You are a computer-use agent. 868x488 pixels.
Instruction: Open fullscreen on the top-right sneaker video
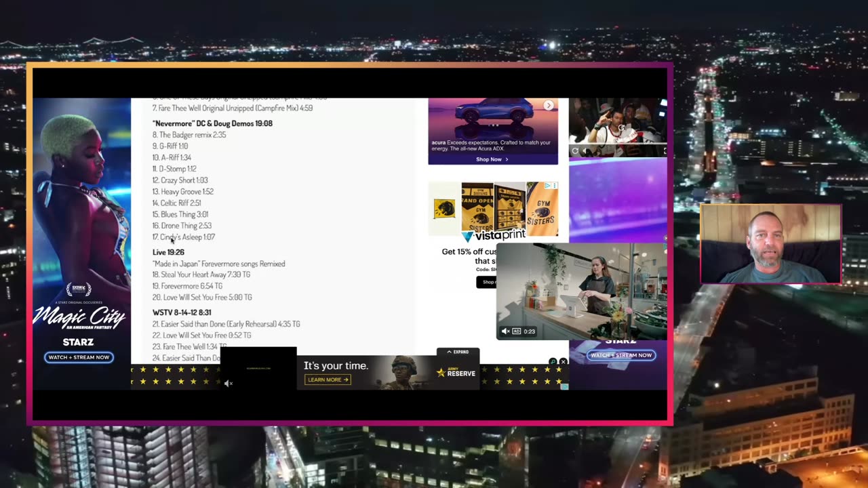coord(664,151)
